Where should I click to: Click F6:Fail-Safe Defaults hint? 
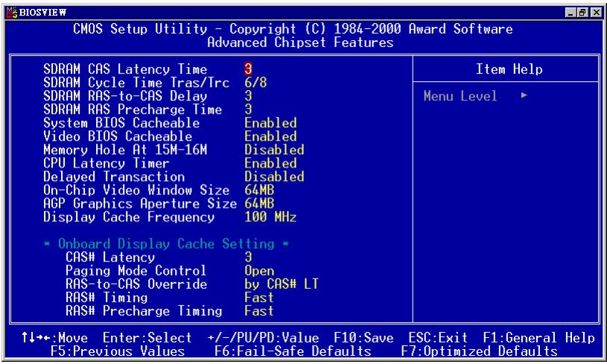point(293,351)
